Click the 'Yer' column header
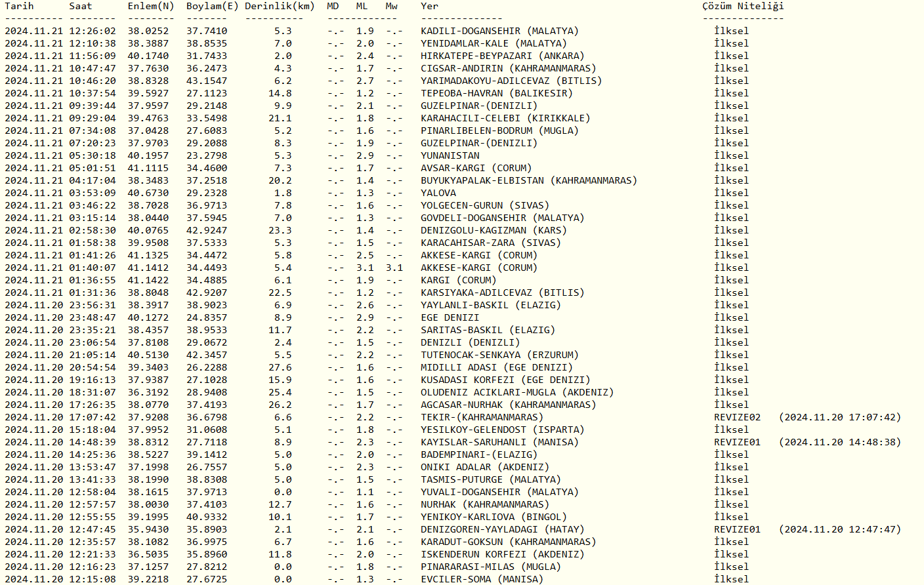The width and height of the screenshot is (924, 585). pos(429,6)
